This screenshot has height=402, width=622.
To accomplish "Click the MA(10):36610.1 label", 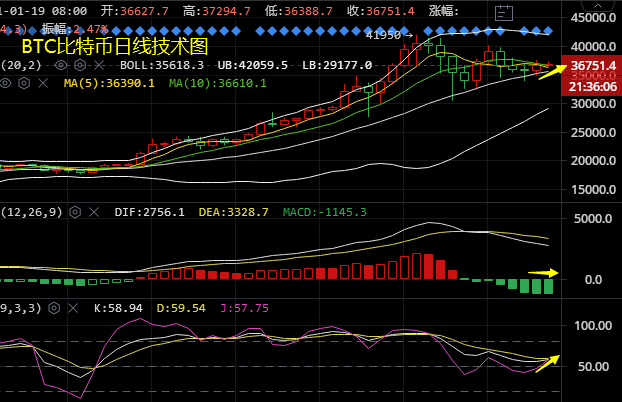I will (x=217, y=83).
